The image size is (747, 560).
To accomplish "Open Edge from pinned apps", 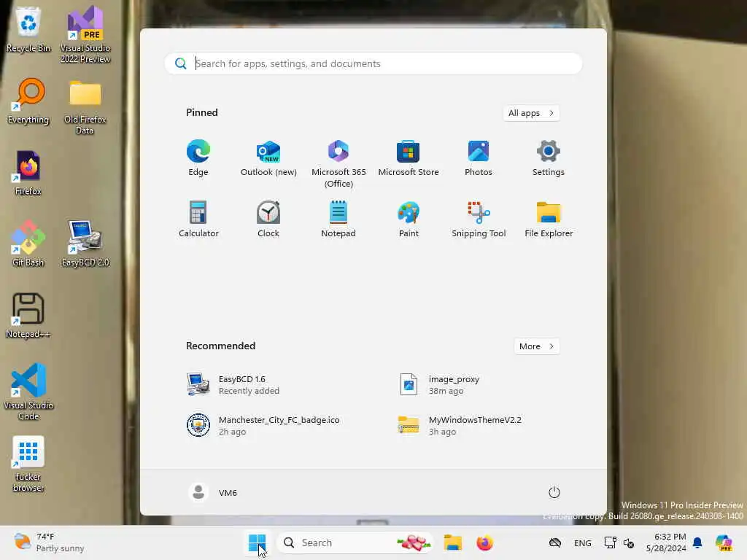I will (x=198, y=158).
